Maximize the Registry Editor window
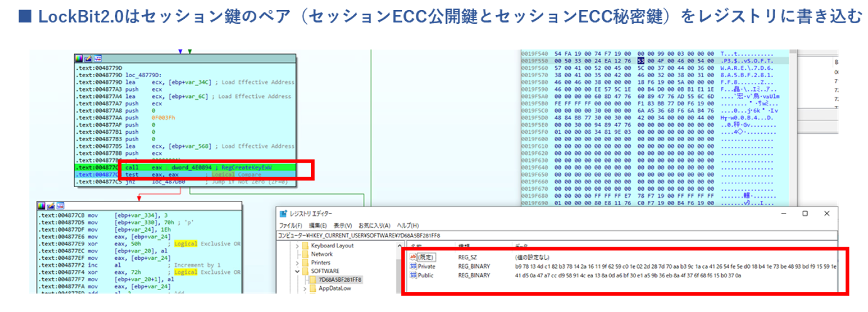This screenshot has height=312, width=868. tap(805, 213)
